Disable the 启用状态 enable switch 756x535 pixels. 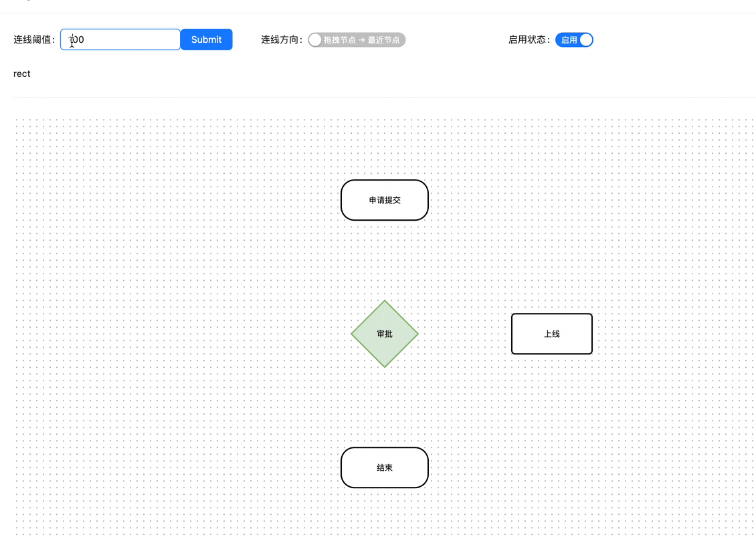573,39
